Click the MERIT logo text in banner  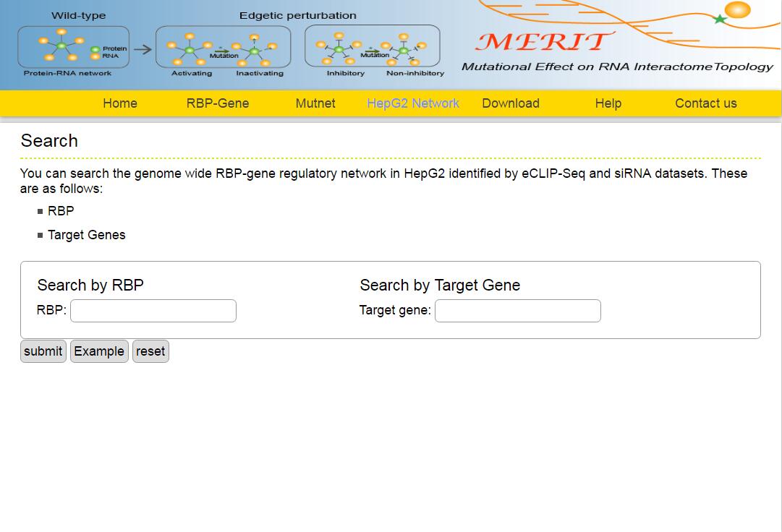pos(543,41)
